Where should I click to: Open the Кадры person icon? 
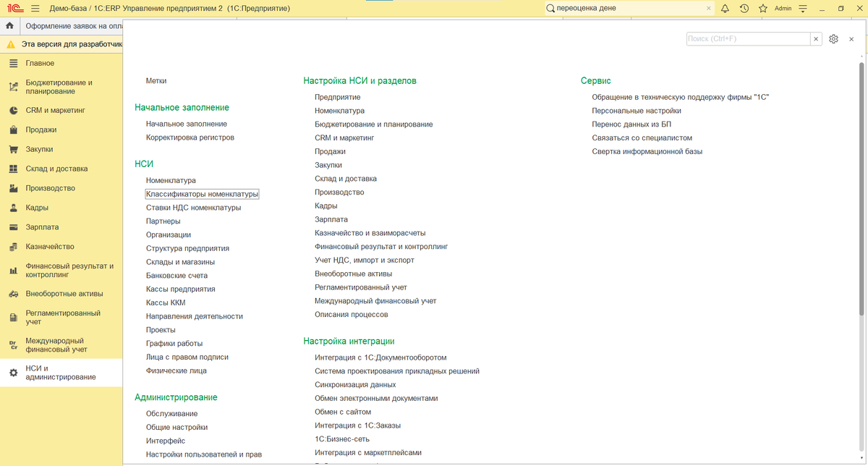click(x=12, y=208)
